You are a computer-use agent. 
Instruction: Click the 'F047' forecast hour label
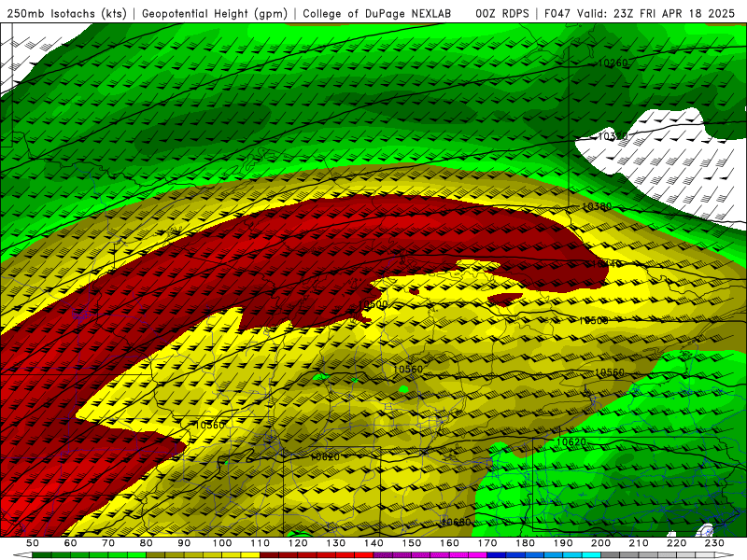557,14
